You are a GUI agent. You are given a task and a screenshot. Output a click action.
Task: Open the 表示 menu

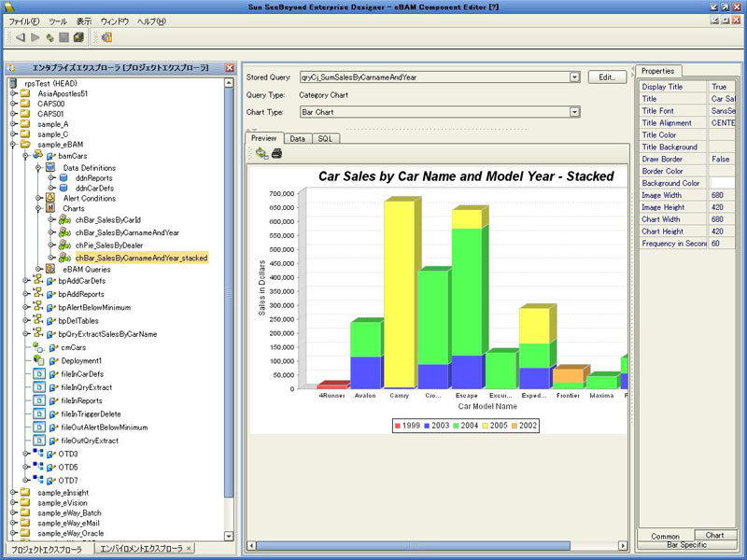(83, 21)
